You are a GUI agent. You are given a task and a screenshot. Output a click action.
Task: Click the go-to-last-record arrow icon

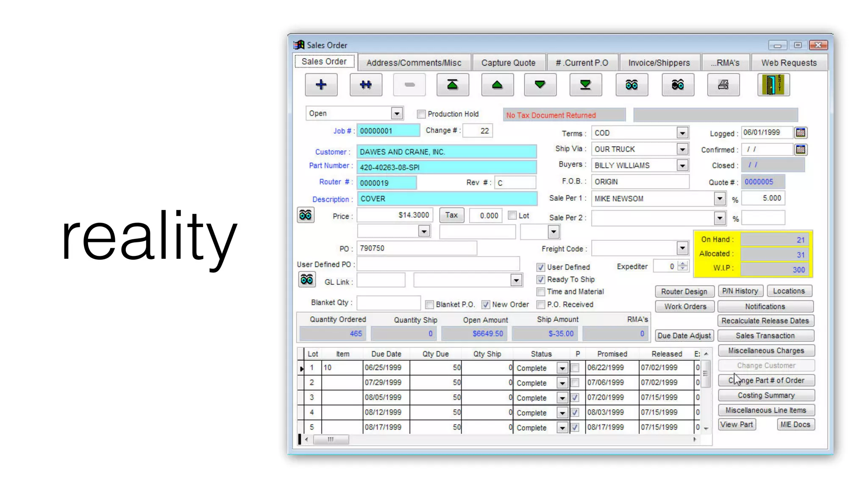click(x=585, y=85)
